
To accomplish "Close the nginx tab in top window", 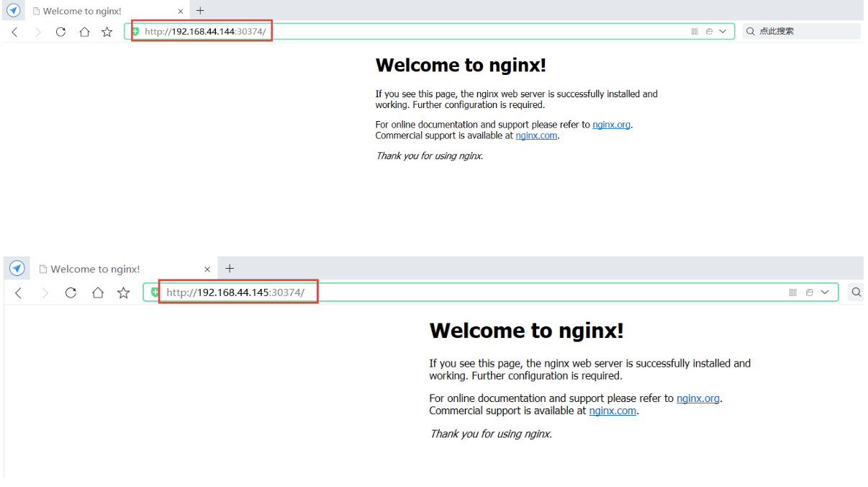I will coord(181,11).
